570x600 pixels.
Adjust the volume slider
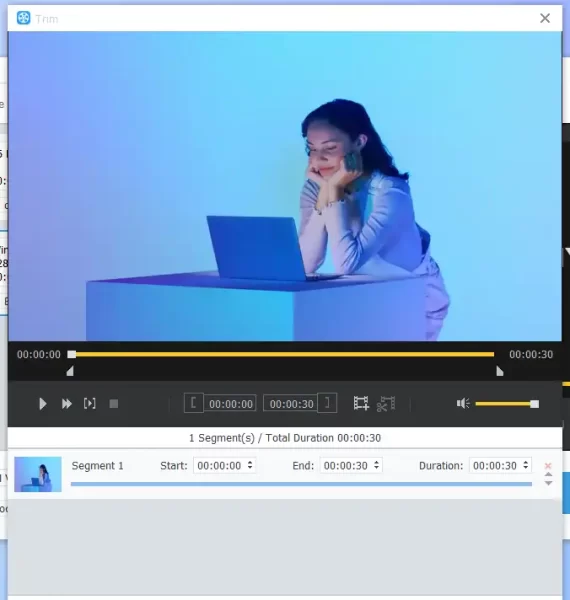pos(507,404)
